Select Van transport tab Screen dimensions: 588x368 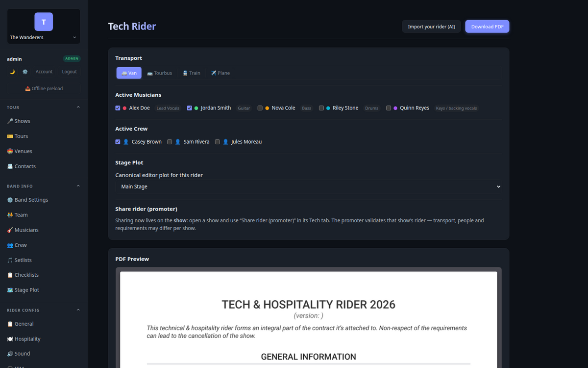129,73
